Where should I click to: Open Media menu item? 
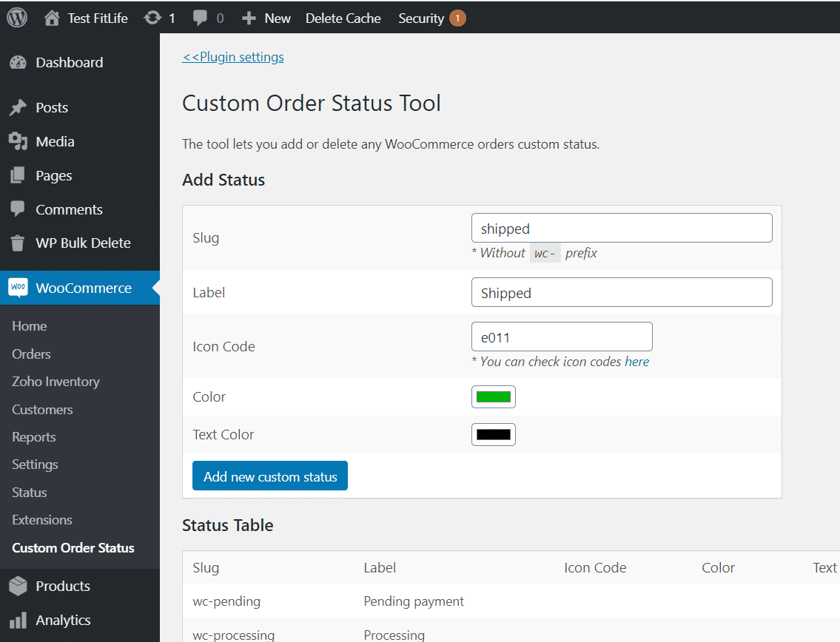pyautogui.click(x=56, y=141)
